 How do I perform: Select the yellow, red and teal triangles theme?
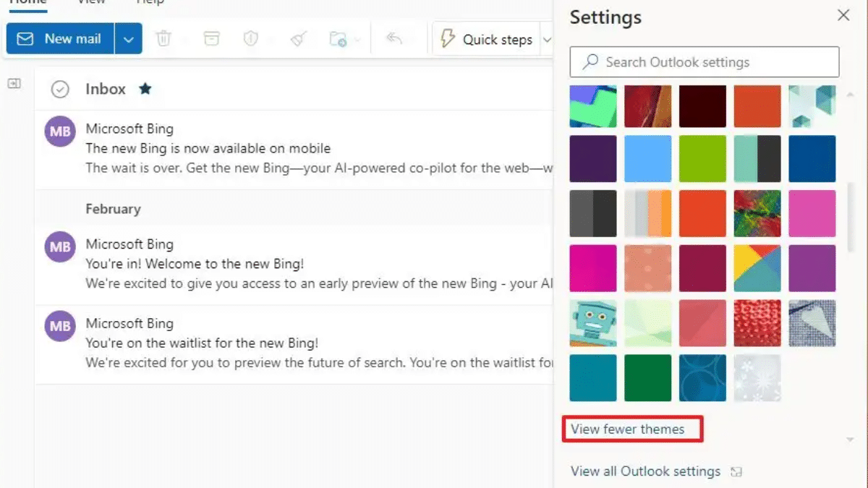[x=757, y=268]
